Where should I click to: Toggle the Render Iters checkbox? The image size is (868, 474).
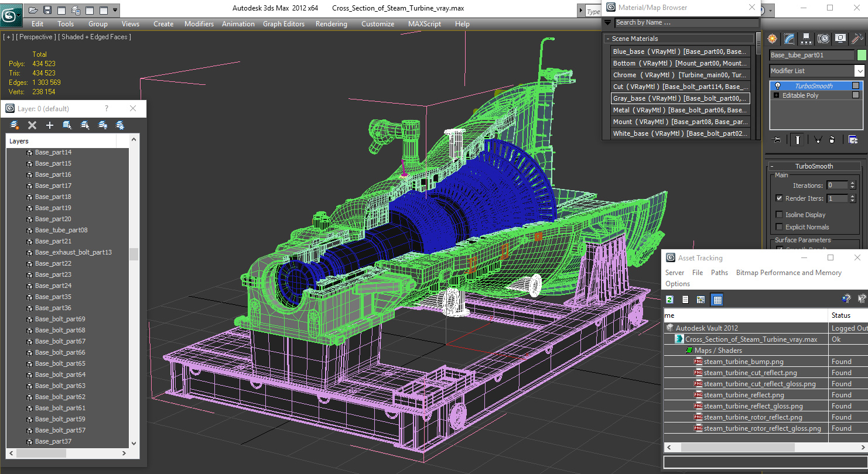779,198
